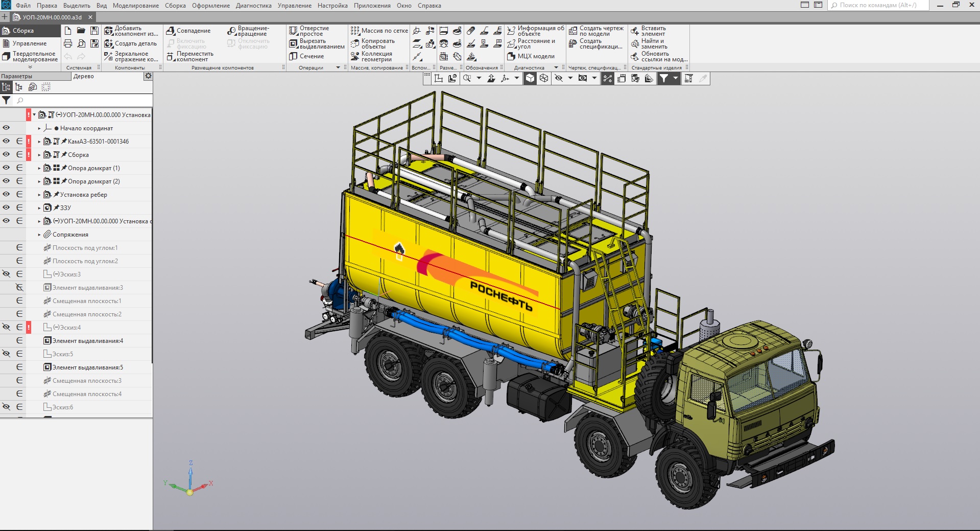The image size is (980, 531).
Task: Click the tree panel settings gear
Action: (x=148, y=76)
